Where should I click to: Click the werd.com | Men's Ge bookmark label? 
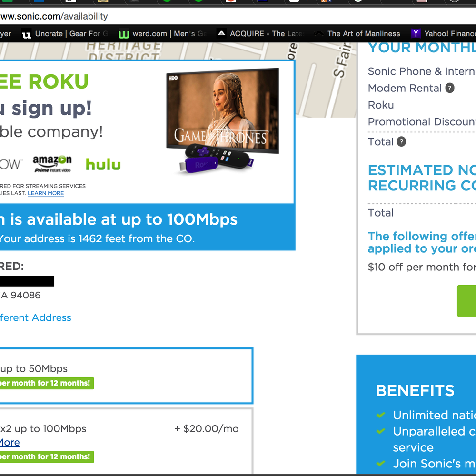pos(170,34)
